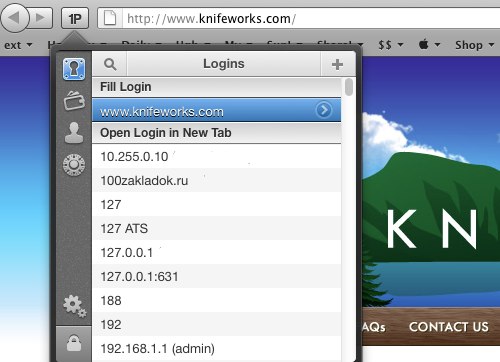This screenshot has height=362, width=500.
Task: Click the 1P 1Password toolbar button
Action: click(75, 18)
